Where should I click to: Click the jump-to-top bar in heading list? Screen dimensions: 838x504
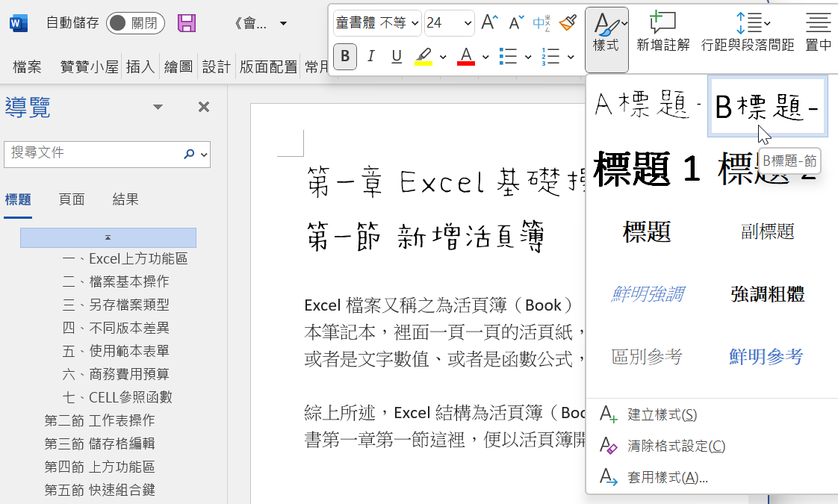[x=108, y=237]
